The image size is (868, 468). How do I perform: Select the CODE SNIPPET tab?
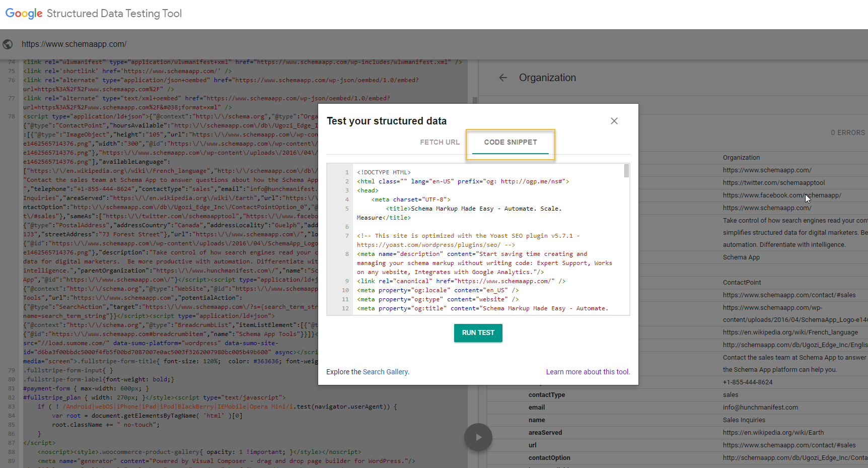[x=511, y=142]
